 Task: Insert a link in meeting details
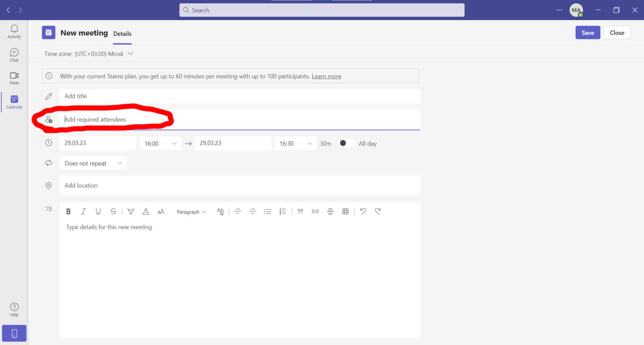[x=315, y=211]
